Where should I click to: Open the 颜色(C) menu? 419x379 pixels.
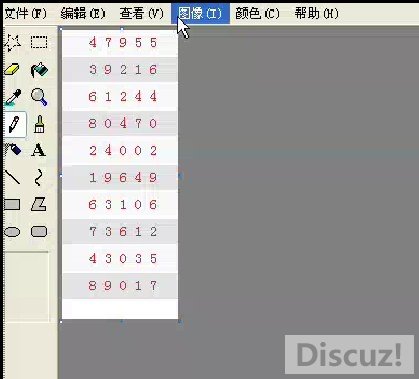click(257, 13)
